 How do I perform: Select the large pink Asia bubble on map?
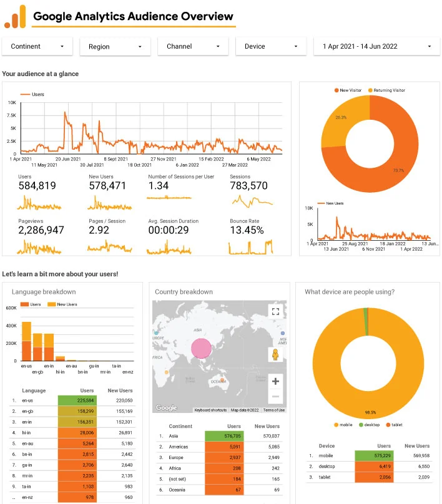click(x=202, y=348)
